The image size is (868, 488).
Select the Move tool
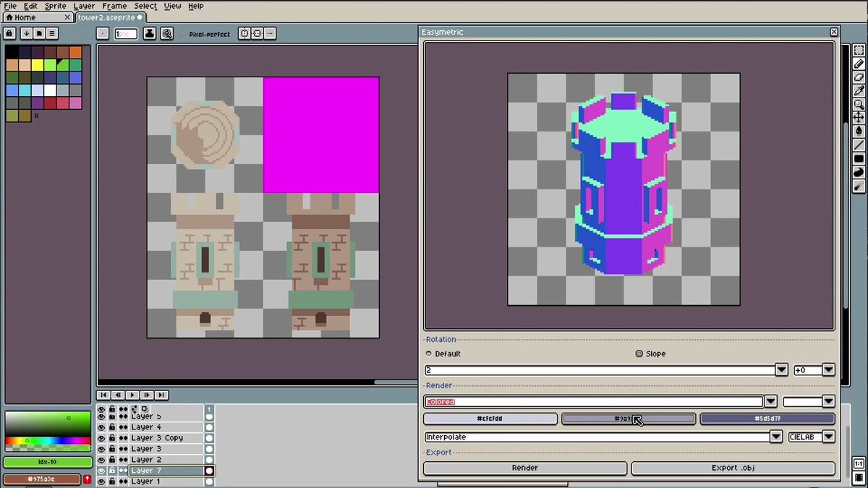(859, 118)
